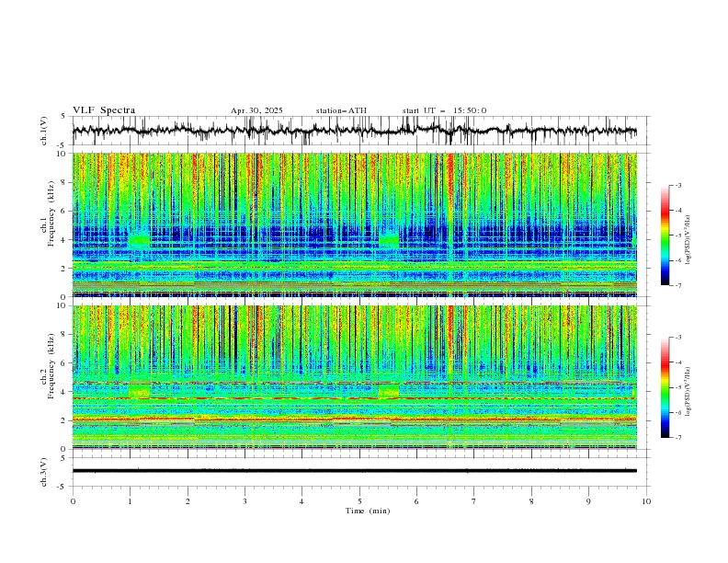The width and height of the screenshot is (728, 563).
Task: Click time axis tick label "0"
Action: pos(73,501)
